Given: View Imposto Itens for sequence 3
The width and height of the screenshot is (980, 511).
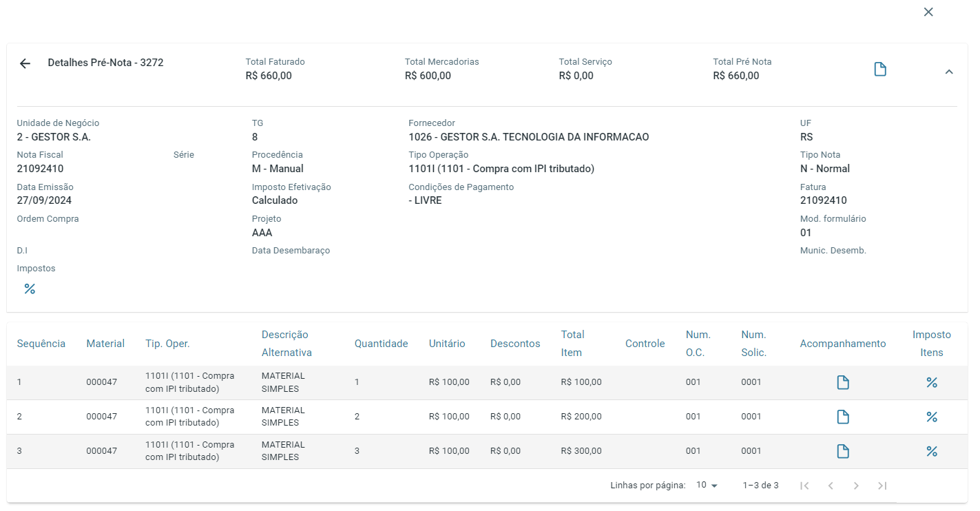Looking at the screenshot, I should [931, 451].
